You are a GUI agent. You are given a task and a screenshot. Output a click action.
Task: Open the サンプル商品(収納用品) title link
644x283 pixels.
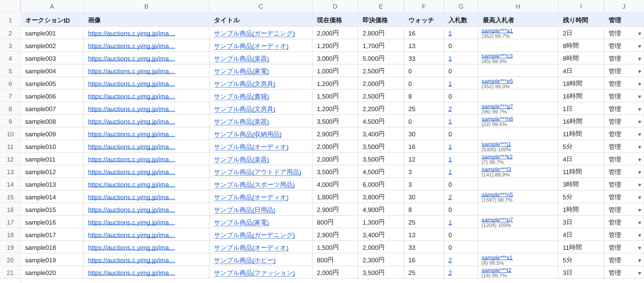click(248, 134)
